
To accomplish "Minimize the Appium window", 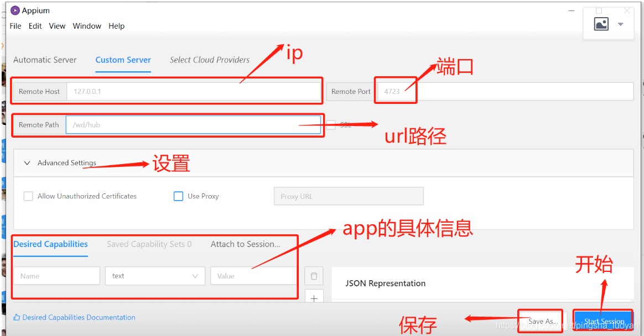I will [572, 11].
